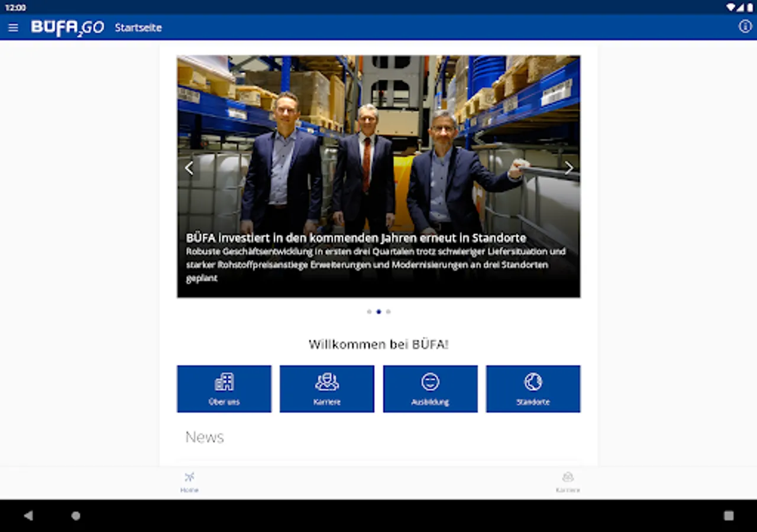
Task: Click slide description 'Robuste Geschäftsentwicklung' text
Action: tap(376, 264)
